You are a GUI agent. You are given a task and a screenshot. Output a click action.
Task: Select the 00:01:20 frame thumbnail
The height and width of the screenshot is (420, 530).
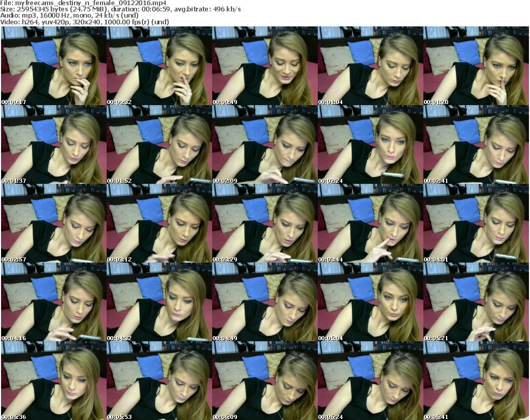click(475, 66)
